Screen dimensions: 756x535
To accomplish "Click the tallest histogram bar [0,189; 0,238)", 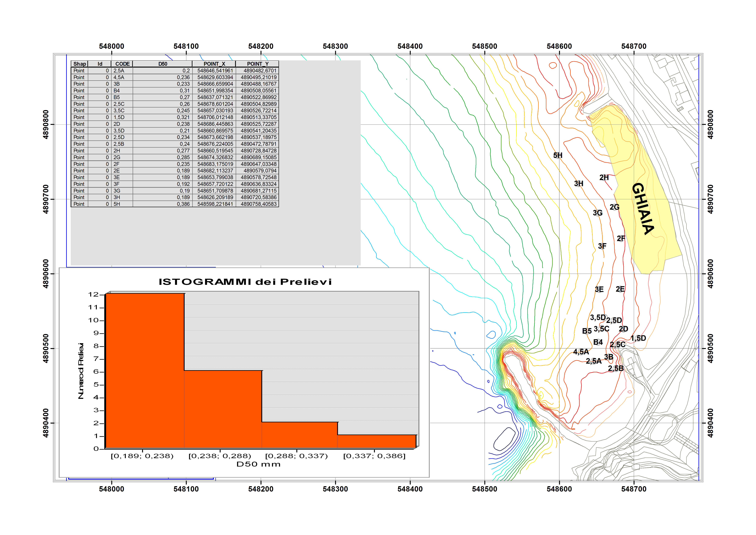I will tap(145, 371).
